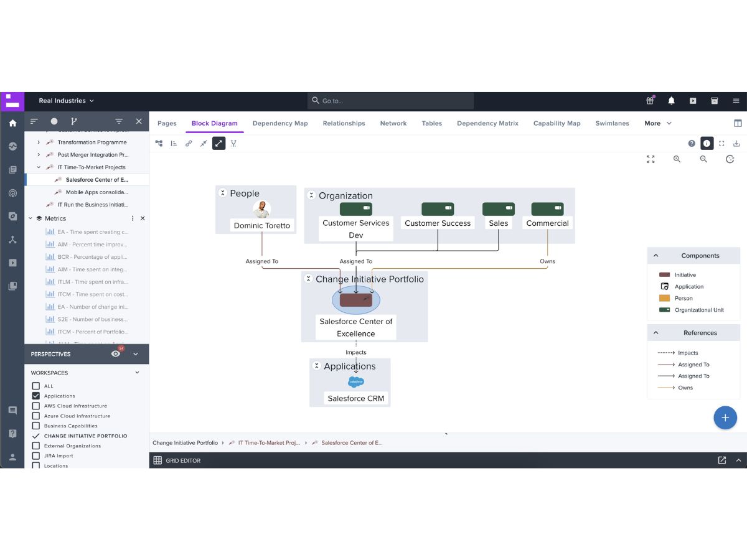The image size is (747, 560).
Task: Close the tree panel with X icon
Action: point(139,121)
